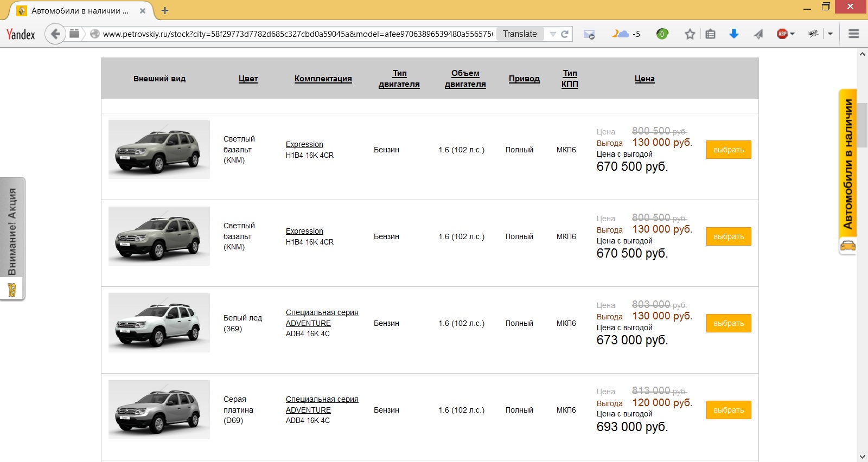Open the Серая платина Duster thumbnail
Image resolution: width=868 pixels, height=462 pixels.
click(x=159, y=410)
